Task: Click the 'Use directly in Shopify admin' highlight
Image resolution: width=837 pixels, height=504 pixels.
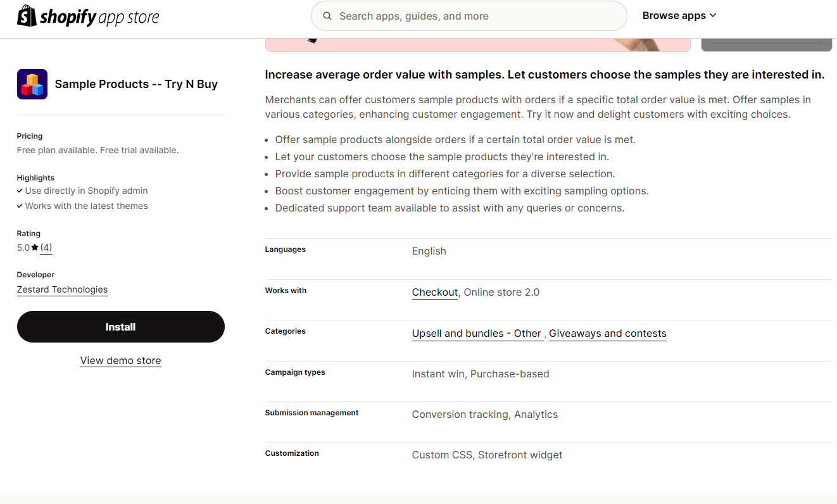Action: coord(86,191)
